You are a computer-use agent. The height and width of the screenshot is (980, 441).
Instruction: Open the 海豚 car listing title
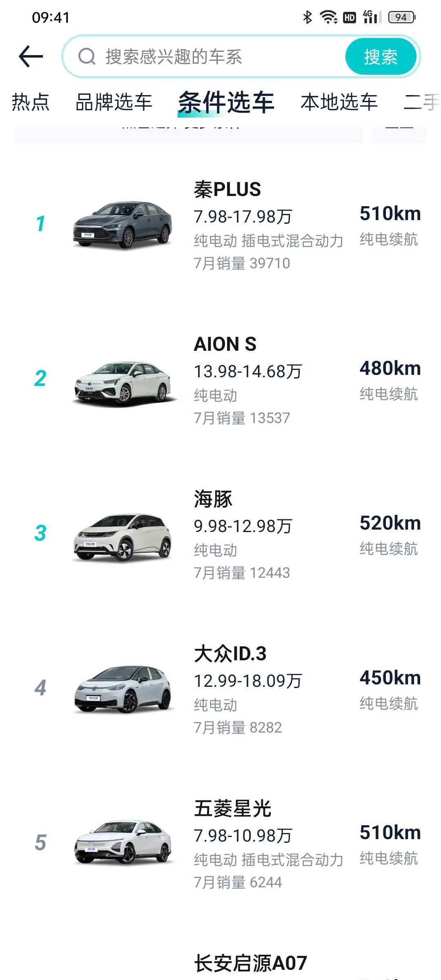(213, 499)
